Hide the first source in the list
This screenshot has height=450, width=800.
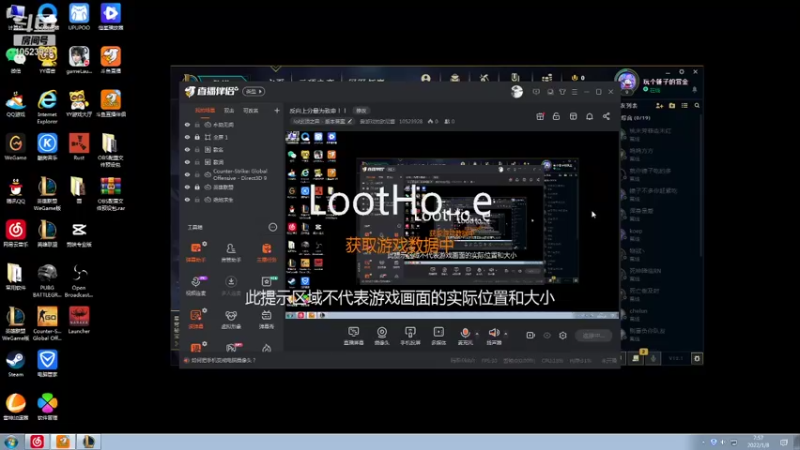[187, 124]
